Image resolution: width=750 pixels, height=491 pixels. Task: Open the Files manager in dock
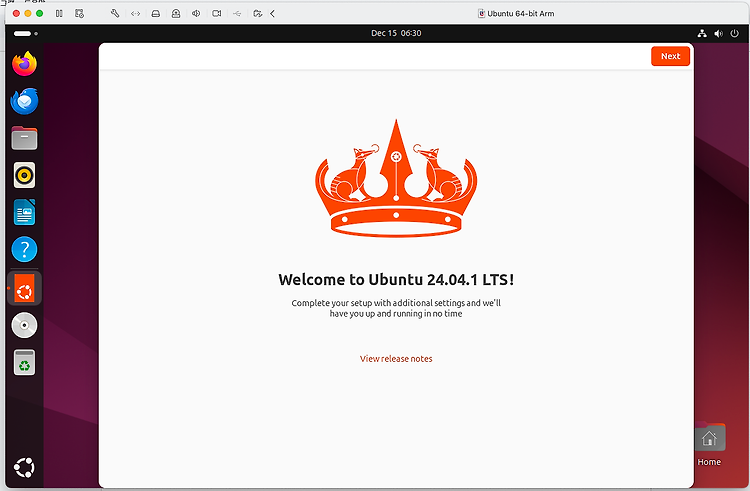point(24,138)
